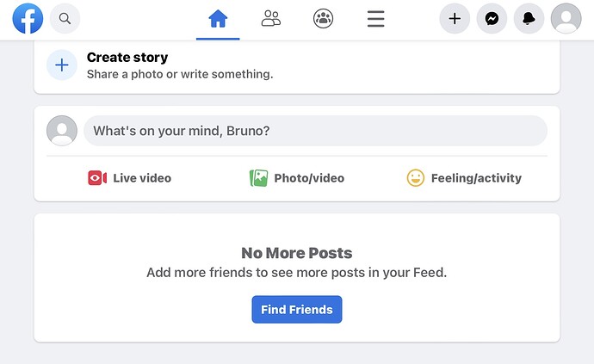
Task: Open the Friends tab icon
Action: coord(271,18)
